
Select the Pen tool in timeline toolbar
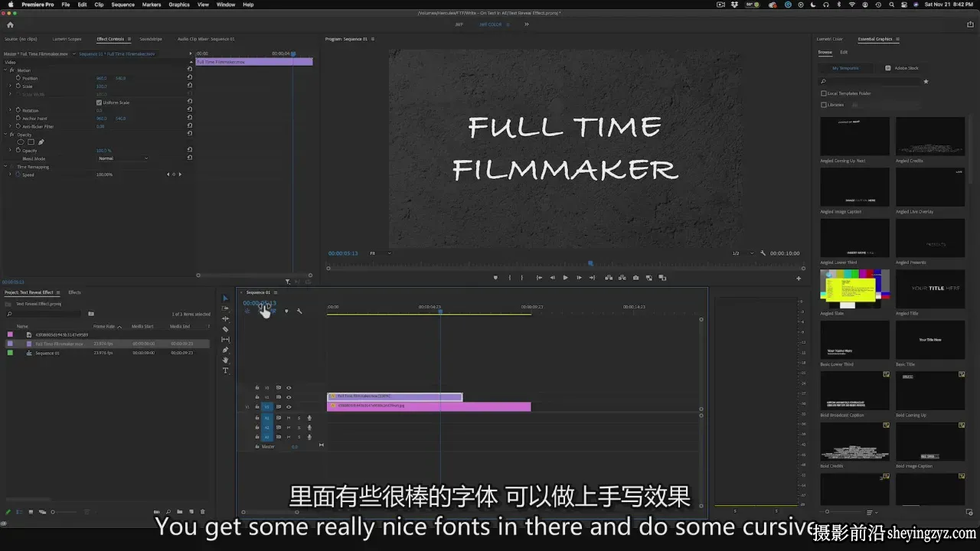(x=225, y=350)
